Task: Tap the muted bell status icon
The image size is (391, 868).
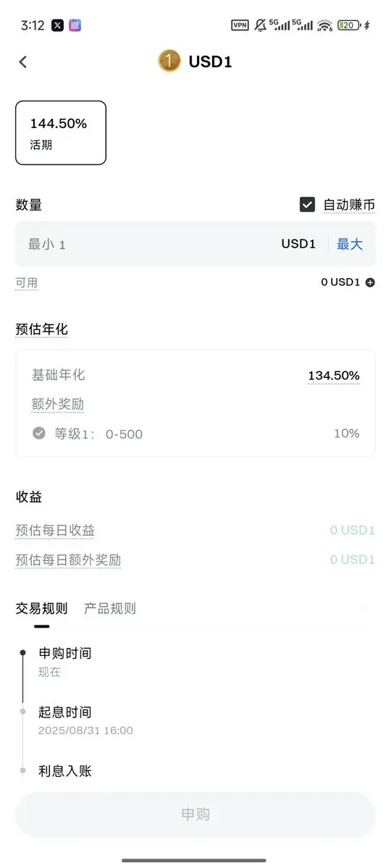Action: pos(260,25)
